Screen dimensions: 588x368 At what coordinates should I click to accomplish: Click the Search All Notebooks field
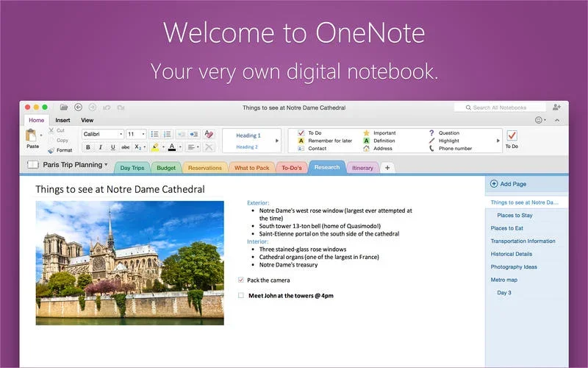[500, 107]
